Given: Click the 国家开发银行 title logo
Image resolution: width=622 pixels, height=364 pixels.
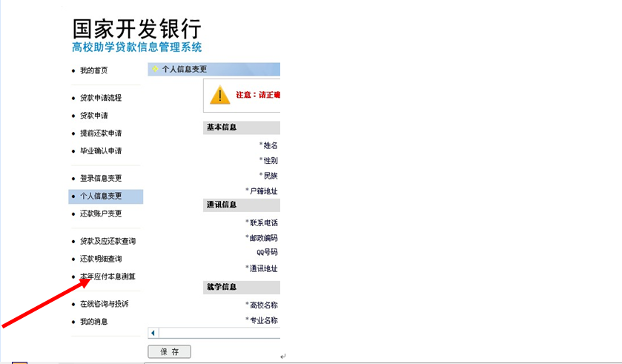Looking at the screenshot, I should (x=136, y=28).
